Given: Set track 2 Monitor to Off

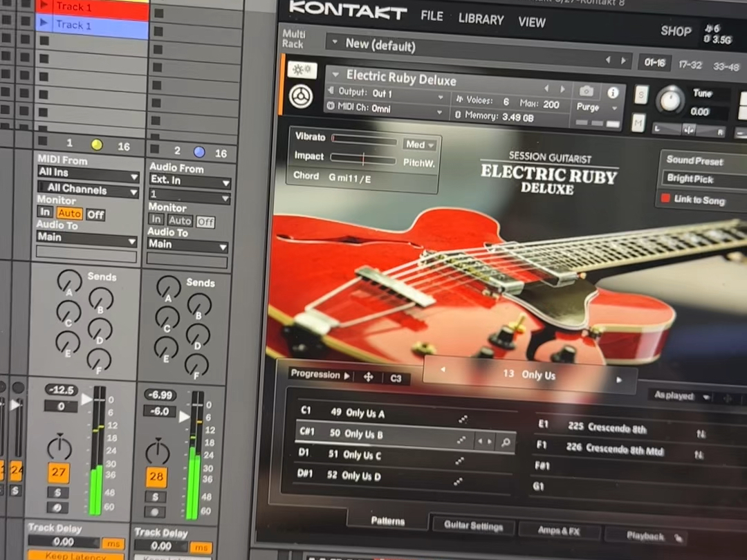Looking at the screenshot, I should (x=206, y=222).
